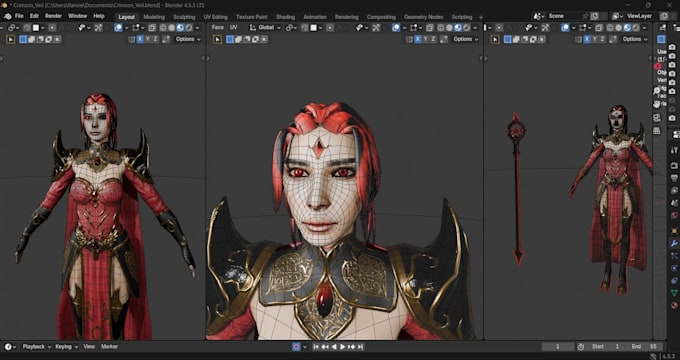Toggle perspective/orthographic grid gizmo
The height and width of the screenshot is (360, 680).
(657, 131)
